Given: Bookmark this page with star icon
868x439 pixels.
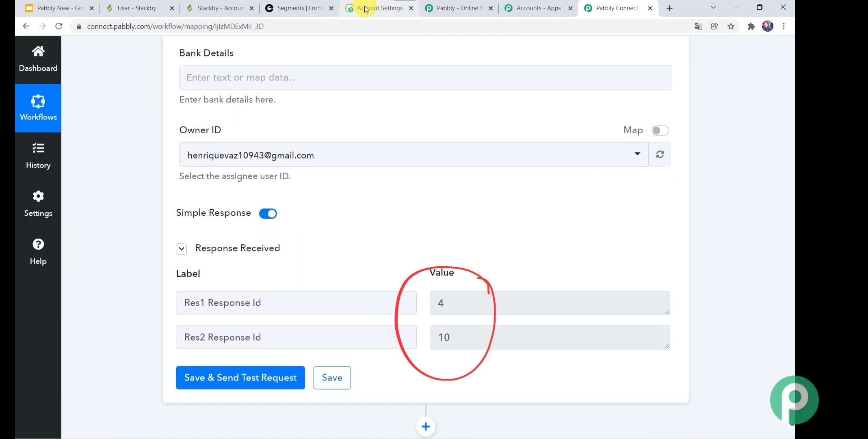Looking at the screenshot, I should pyautogui.click(x=731, y=26).
